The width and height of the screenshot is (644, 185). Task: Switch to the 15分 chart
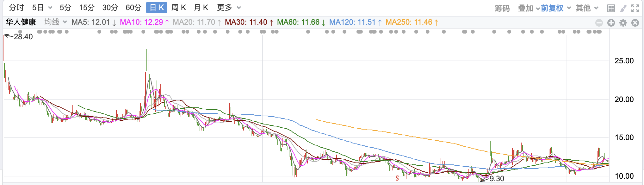[x=87, y=8]
